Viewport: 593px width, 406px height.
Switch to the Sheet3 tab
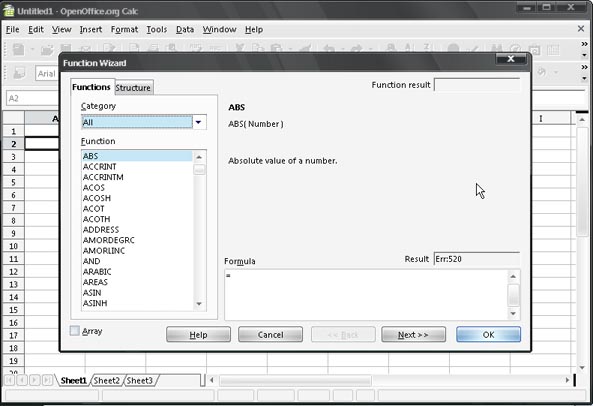pyautogui.click(x=140, y=380)
